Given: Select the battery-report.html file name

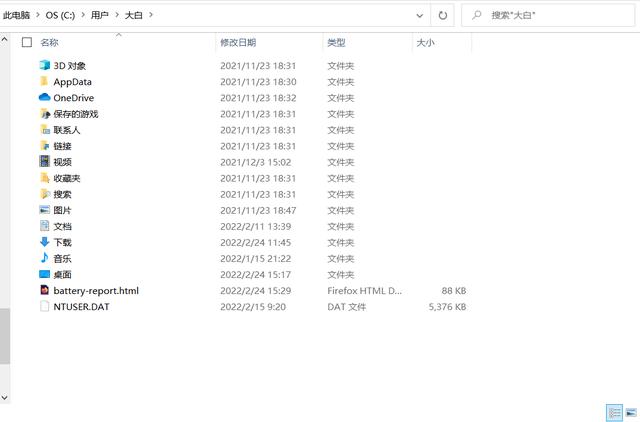Looking at the screenshot, I should (x=96, y=291).
